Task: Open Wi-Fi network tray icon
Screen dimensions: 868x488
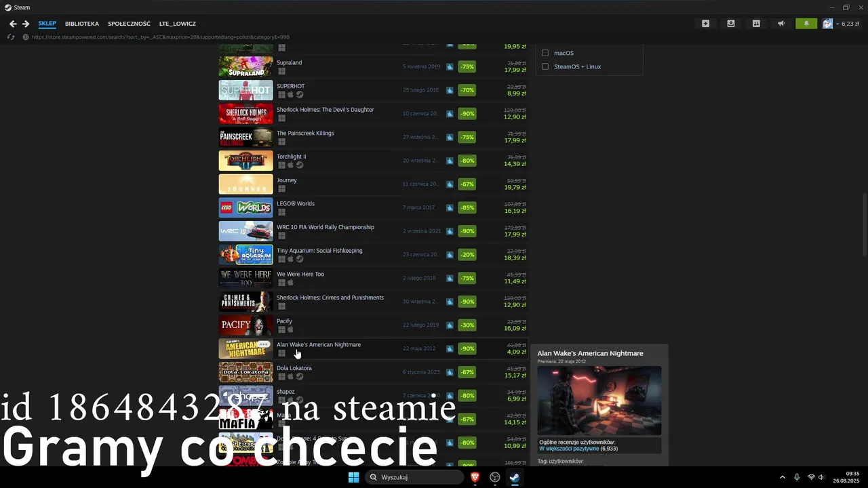Action: point(811,477)
